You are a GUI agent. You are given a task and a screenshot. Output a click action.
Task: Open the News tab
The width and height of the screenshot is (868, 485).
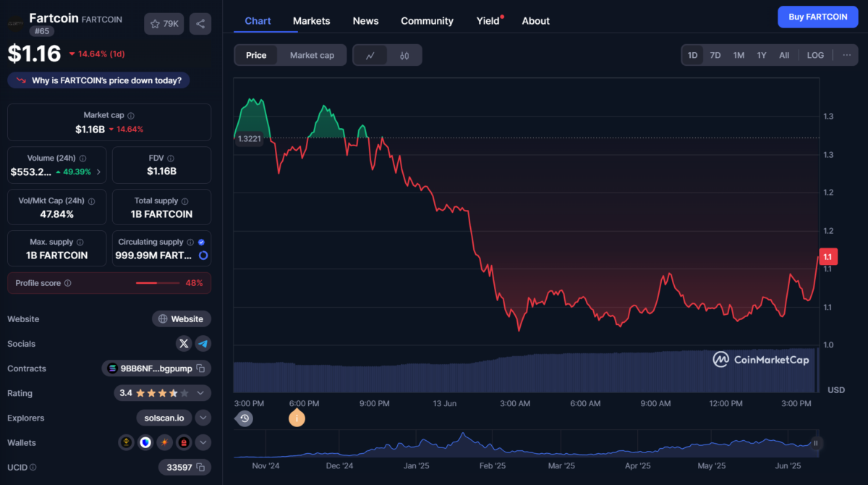(x=365, y=21)
